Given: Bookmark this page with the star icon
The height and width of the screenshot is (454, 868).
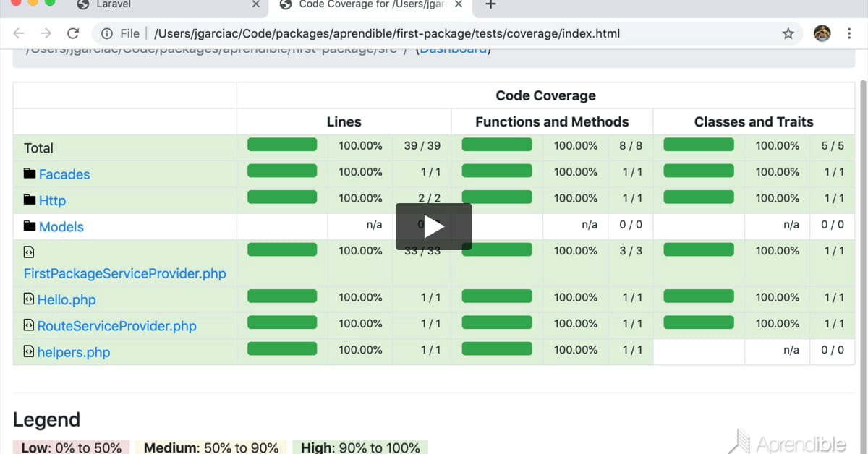Looking at the screenshot, I should point(788,33).
